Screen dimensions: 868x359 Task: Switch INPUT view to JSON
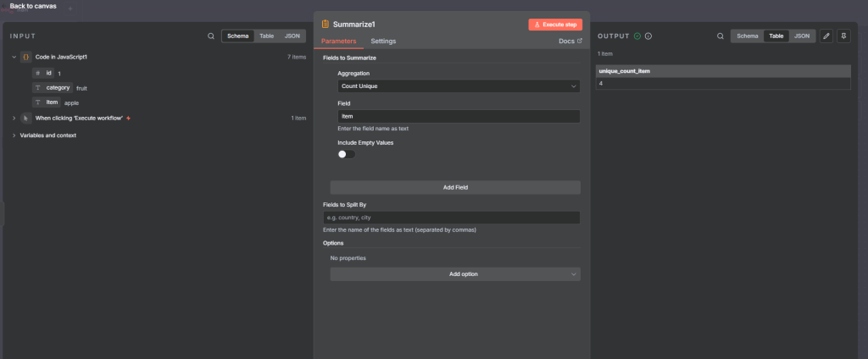pyautogui.click(x=292, y=36)
